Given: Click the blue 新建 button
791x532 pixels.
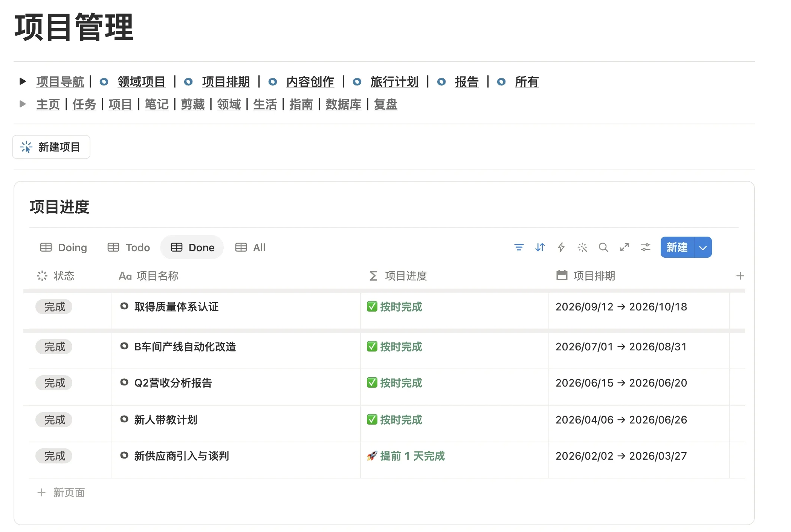Looking at the screenshot, I should (677, 247).
